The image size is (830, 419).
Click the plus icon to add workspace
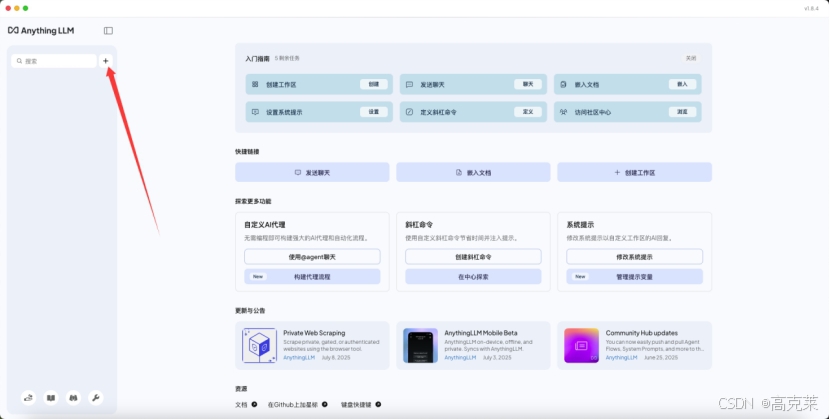[105, 61]
